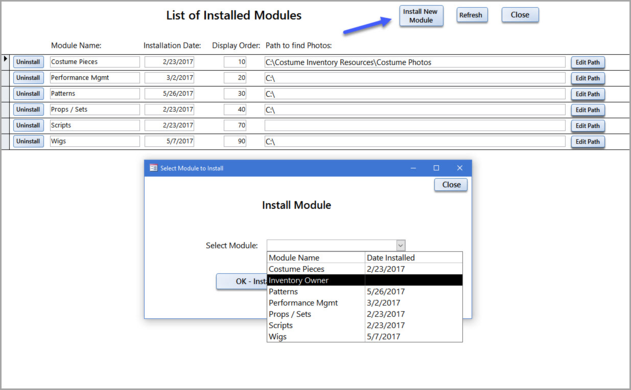Close the Install Module dialog via Close button
Image resolution: width=631 pixels, height=390 pixels.
pyautogui.click(x=451, y=185)
